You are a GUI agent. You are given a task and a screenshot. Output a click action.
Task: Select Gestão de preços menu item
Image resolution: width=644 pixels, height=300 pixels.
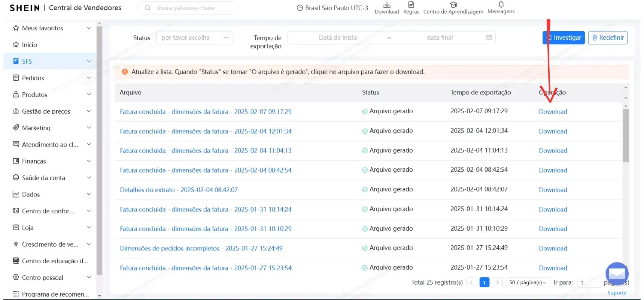tap(50, 111)
